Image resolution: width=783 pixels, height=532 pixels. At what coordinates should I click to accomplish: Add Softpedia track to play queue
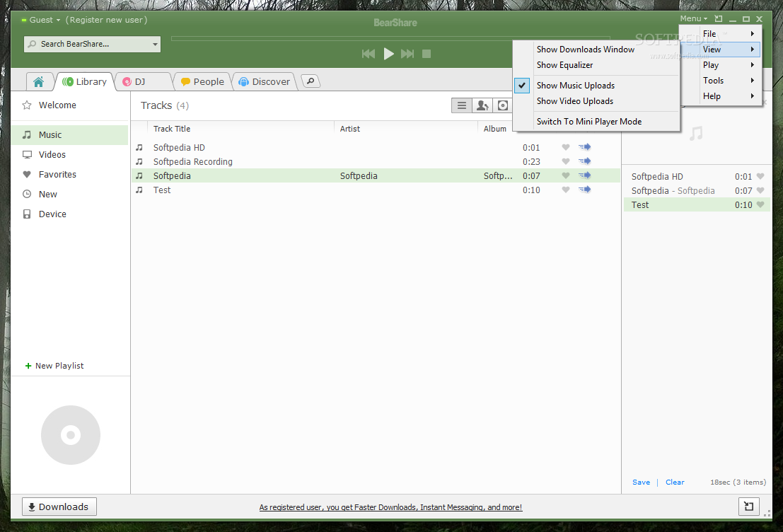pos(585,175)
